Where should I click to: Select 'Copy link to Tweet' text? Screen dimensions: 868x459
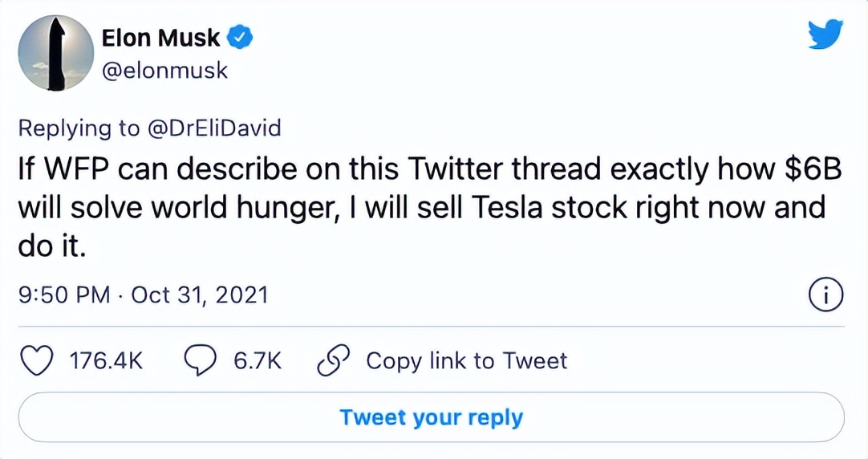tap(466, 361)
